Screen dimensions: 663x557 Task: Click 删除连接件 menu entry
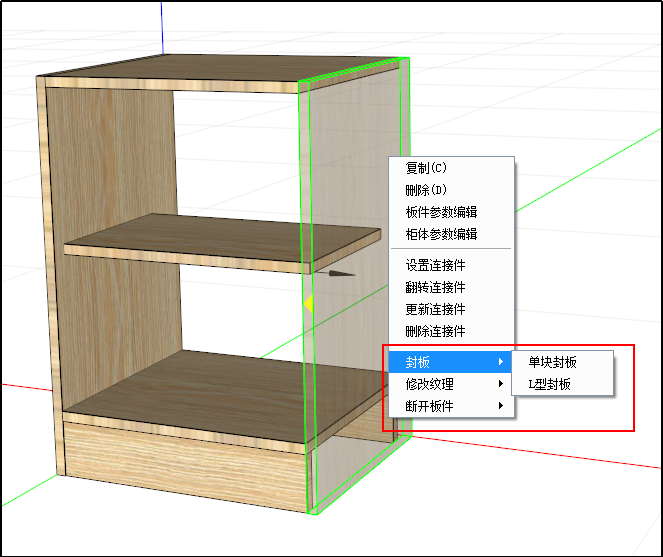click(451, 331)
